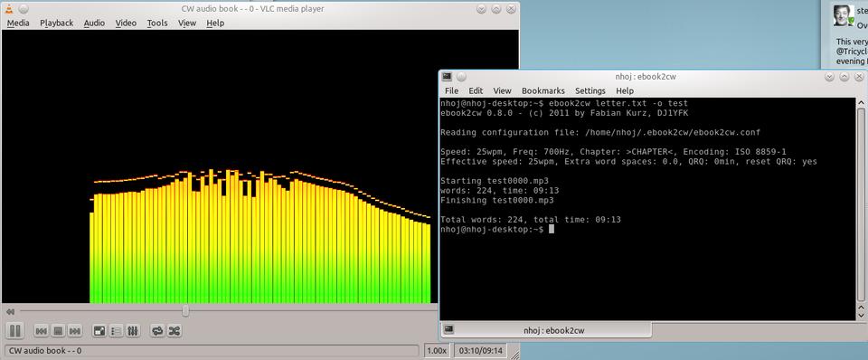Toggle elapsed time display 03:10/09:14
Viewport: 868px width, 360px height.
click(x=481, y=351)
